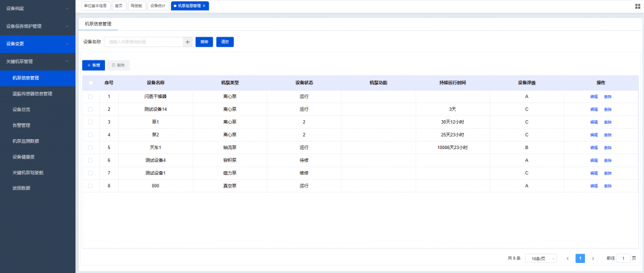Click the 新增 button with plus icon
The image size is (644, 273).
coord(93,65)
